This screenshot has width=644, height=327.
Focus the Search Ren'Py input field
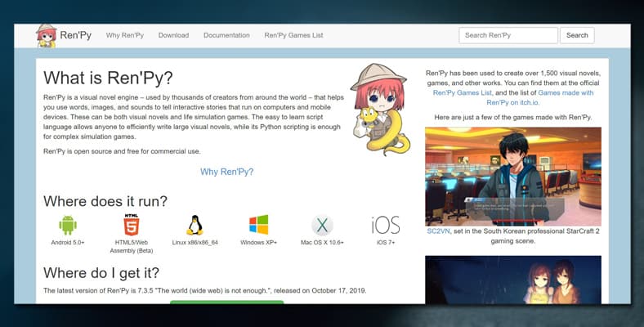pos(508,35)
